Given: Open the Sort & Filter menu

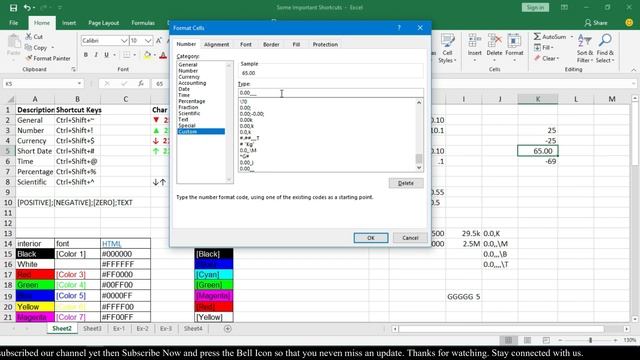Looking at the screenshot, I should 584,49.
